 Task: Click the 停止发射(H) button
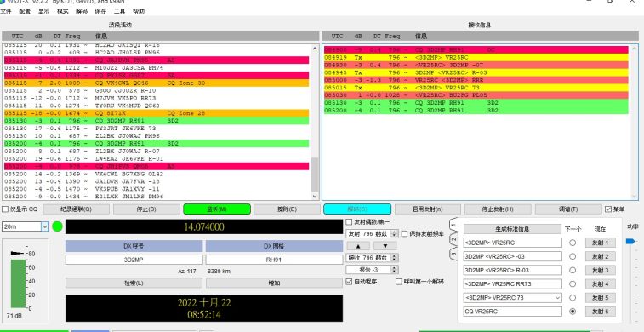click(x=498, y=209)
